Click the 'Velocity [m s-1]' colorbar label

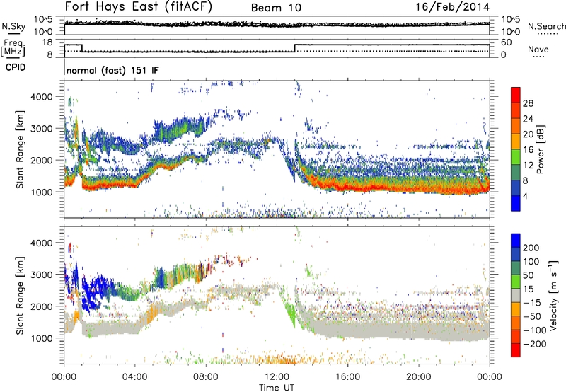[553, 295]
